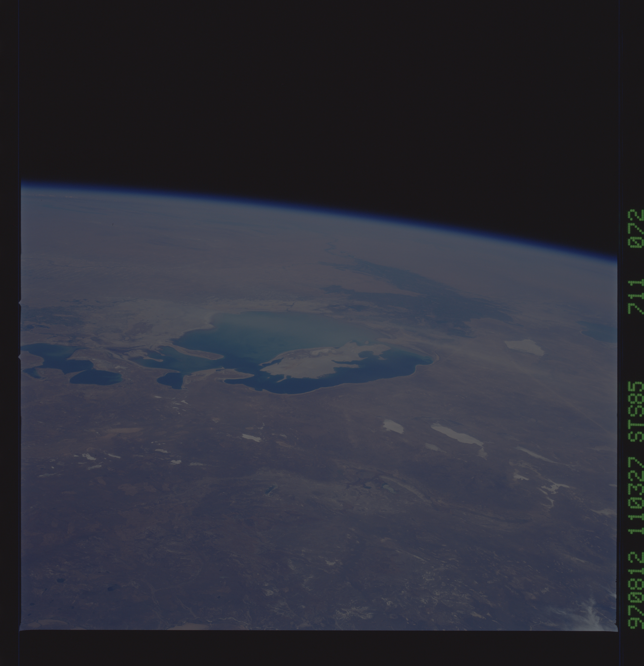
Task: Click the dark blue lake at left edge
Action: [x=51, y=355]
